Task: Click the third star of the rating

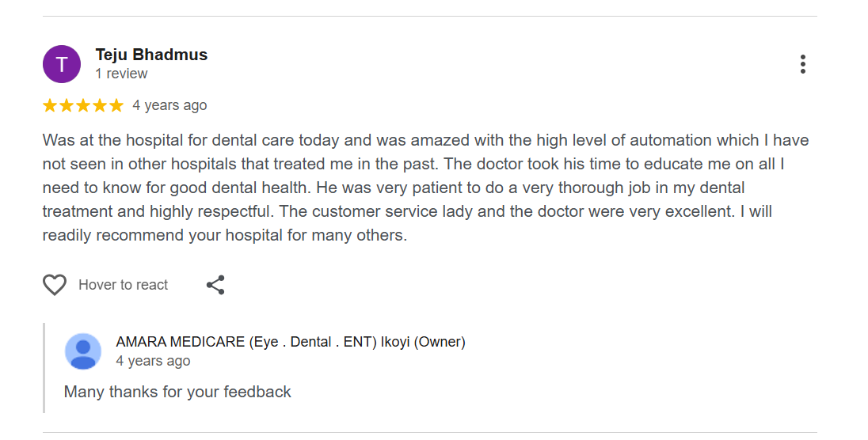Action: (x=83, y=105)
